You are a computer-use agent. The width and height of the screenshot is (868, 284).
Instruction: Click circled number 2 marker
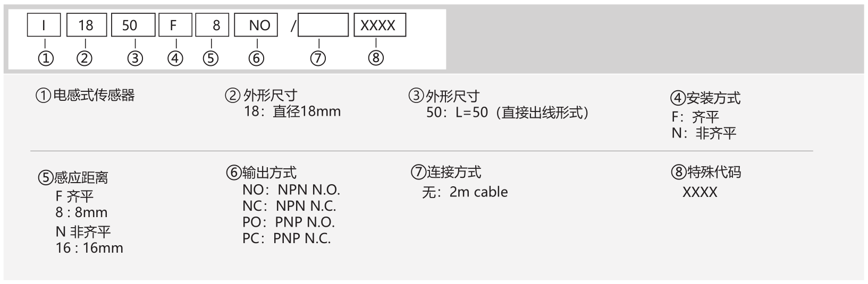pos(85,57)
